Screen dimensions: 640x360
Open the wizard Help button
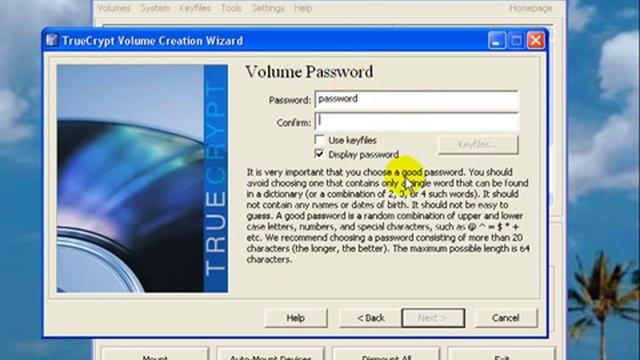pyautogui.click(x=296, y=318)
